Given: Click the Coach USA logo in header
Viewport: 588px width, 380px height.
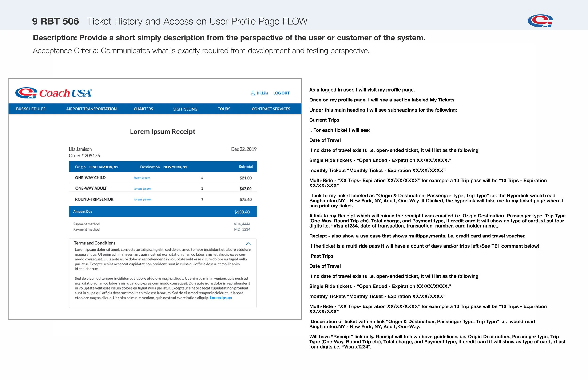Looking at the screenshot, I should [x=53, y=93].
